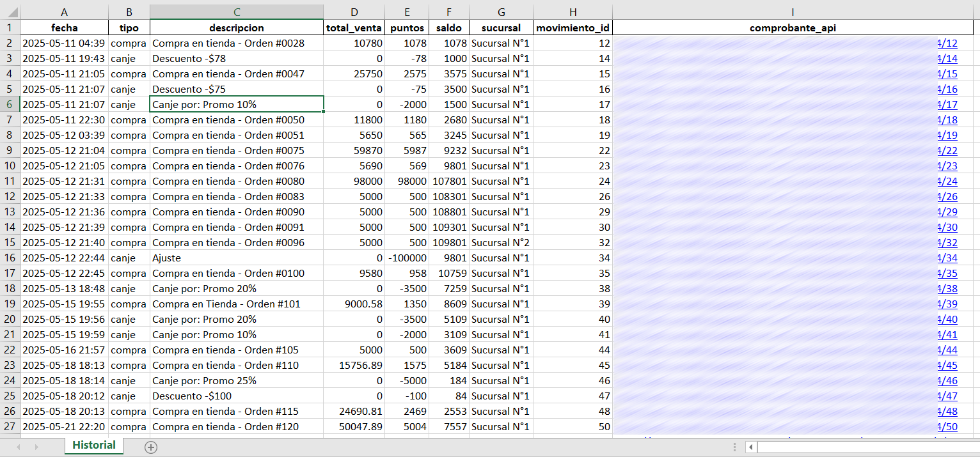980x457 pixels.
Task: Click puntos value -100000
Action: [407, 258]
